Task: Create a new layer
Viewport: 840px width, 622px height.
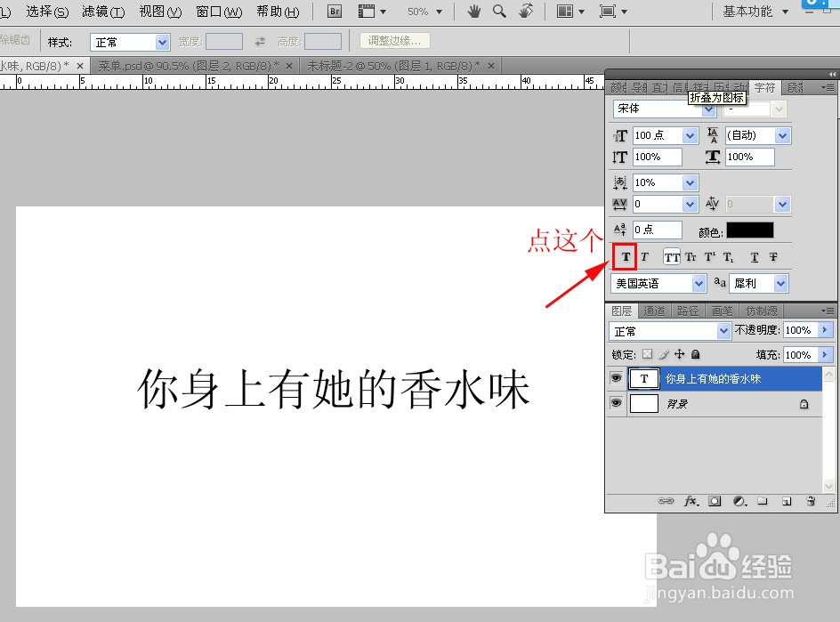Action: click(787, 501)
